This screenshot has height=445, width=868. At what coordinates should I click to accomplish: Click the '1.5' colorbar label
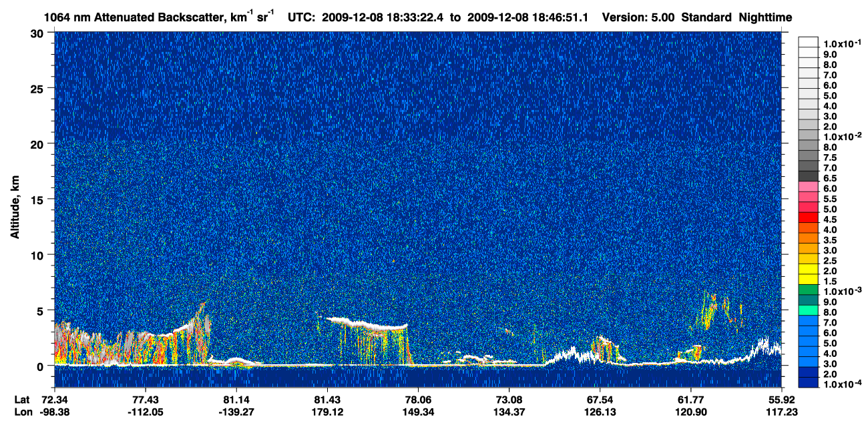tap(829, 282)
